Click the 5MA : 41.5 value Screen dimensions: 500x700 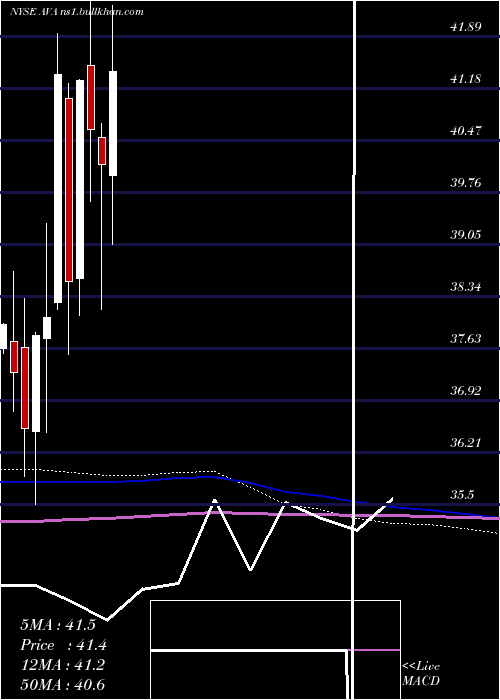[x=58, y=625]
